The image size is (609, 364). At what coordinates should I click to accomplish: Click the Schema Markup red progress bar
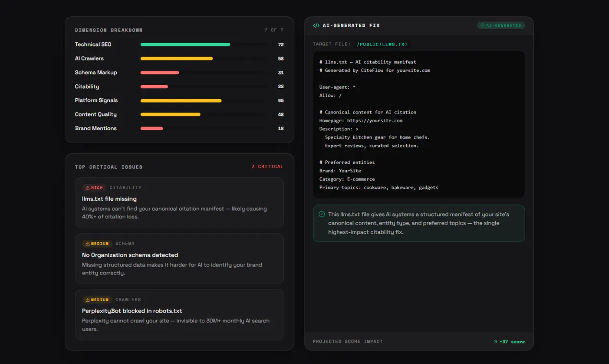click(x=160, y=73)
